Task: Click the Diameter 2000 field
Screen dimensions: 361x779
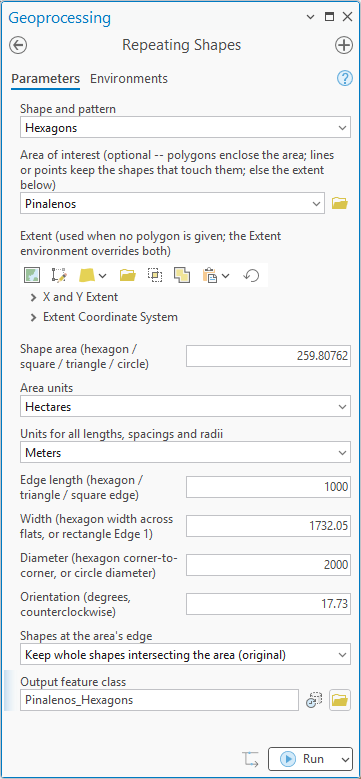Action: (268, 565)
